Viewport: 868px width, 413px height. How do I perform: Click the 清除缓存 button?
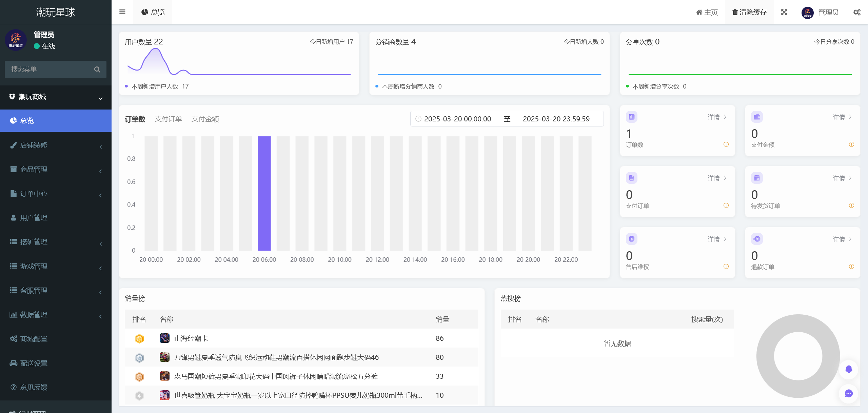pyautogui.click(x=749, y=12)
